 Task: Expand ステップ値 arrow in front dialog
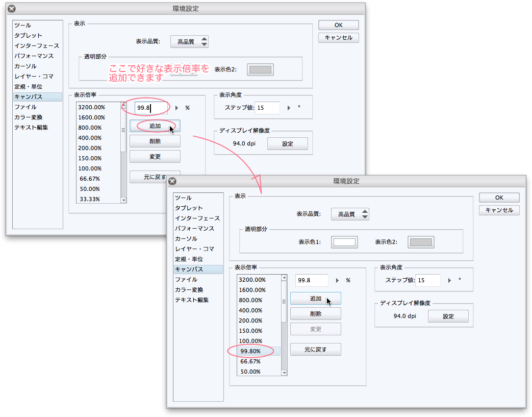(449, 281)
